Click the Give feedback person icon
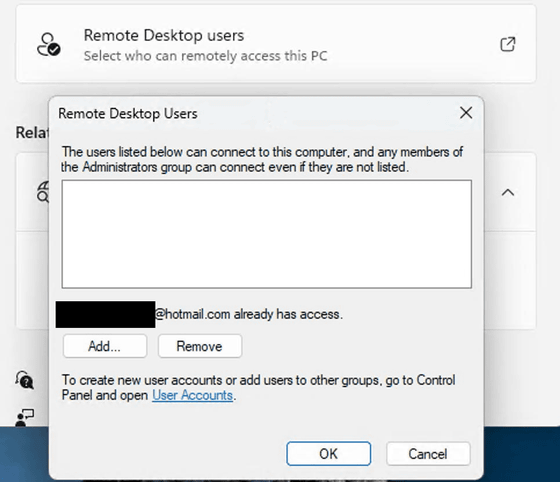 click(25, 418)
